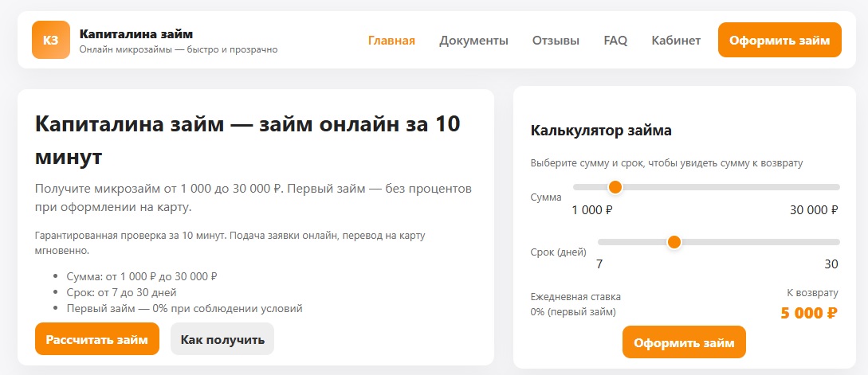Click the Капиталина займ brand name in header
Image resolution: width=868 pixels, height=375 pixels.
(x=136, y=33)
